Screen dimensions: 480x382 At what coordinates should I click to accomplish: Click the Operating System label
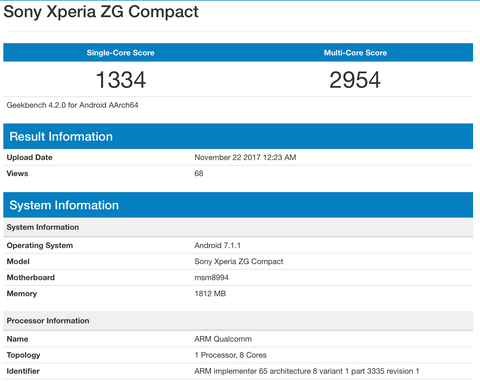pyautogui.click(x=40, y=246)
